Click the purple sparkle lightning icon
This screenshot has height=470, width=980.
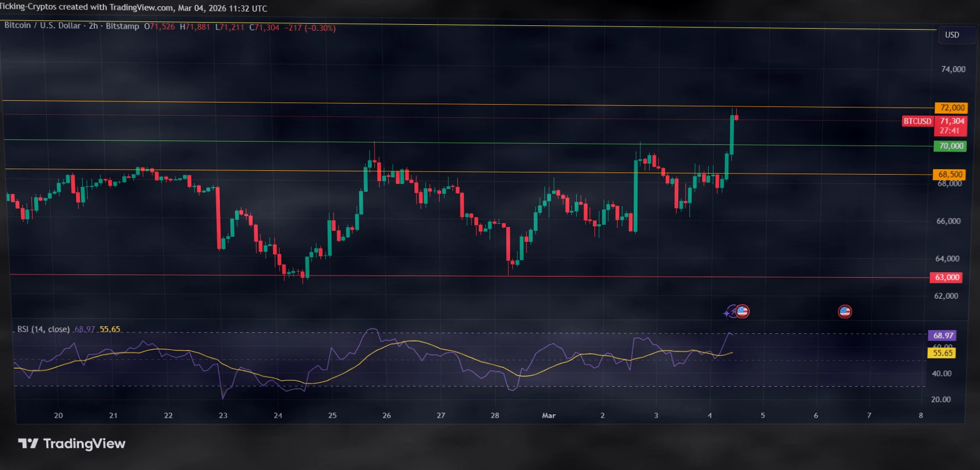[x=729, y=313]
